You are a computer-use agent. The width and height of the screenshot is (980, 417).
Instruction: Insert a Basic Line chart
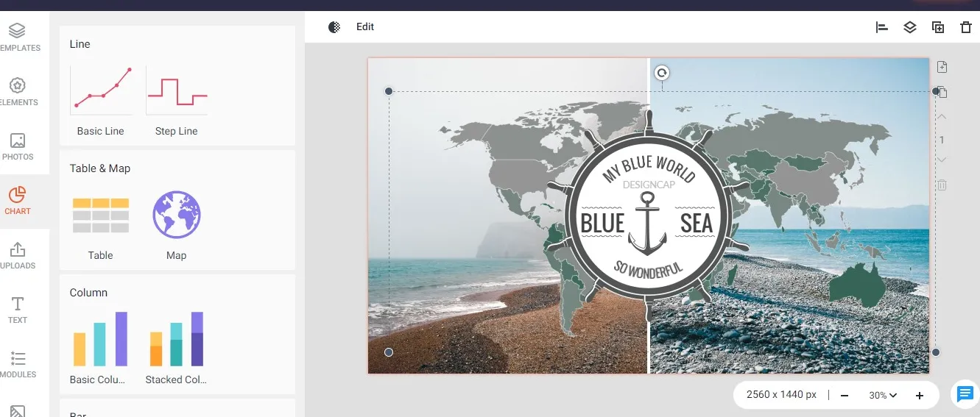[x=101, y=101]
